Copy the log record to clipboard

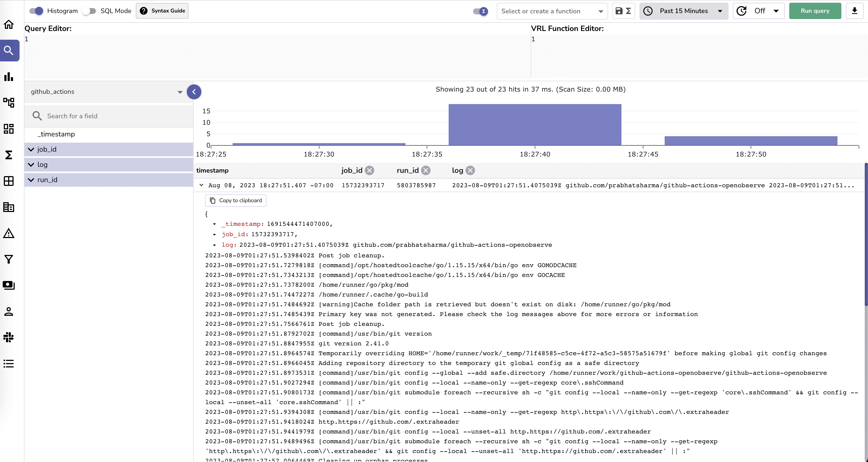point(235,200)
